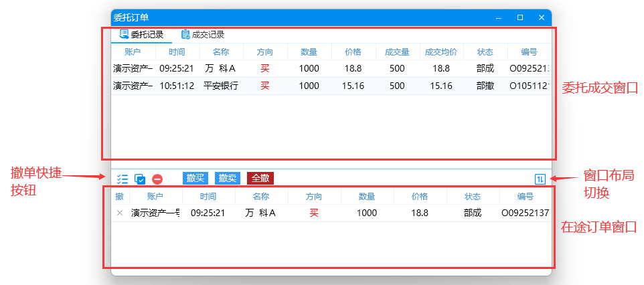Click quantity 1000 in the lower table
Image resolution: width=644 pixels, height=285 pixels.
pos(367,213)
